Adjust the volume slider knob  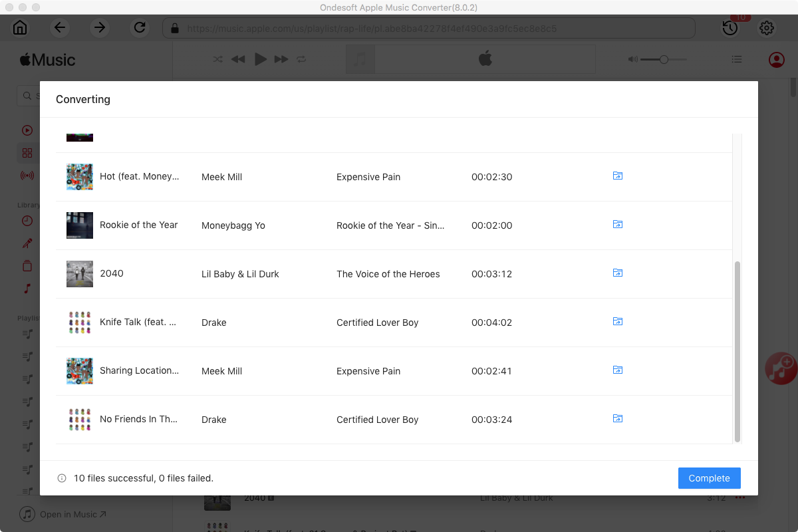click(664, 59)
